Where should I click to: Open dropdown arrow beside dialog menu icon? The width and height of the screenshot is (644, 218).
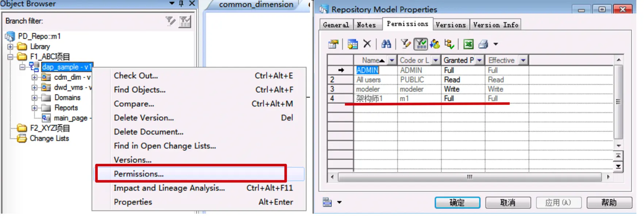[339, 202]
